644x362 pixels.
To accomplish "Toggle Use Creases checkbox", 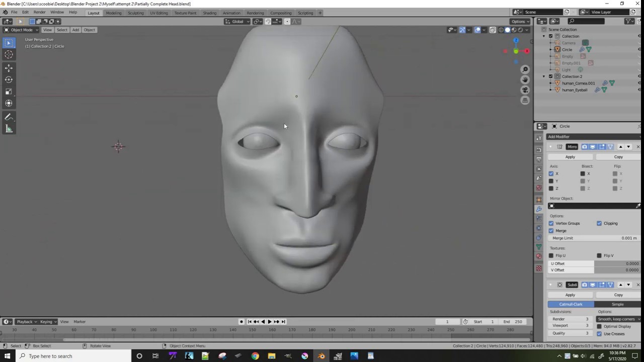I will [599, 334].
